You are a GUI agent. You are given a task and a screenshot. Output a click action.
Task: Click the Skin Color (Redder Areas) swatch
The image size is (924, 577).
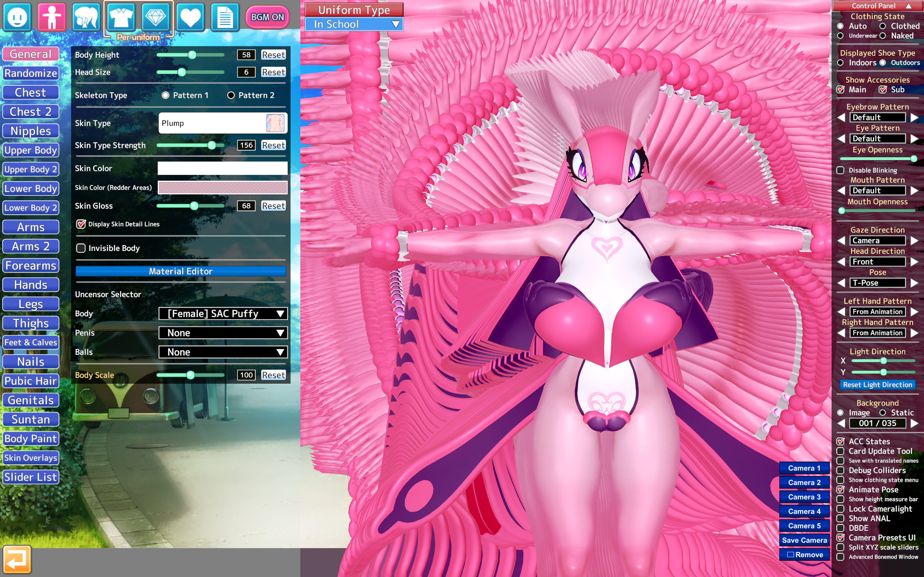point(223,188)
